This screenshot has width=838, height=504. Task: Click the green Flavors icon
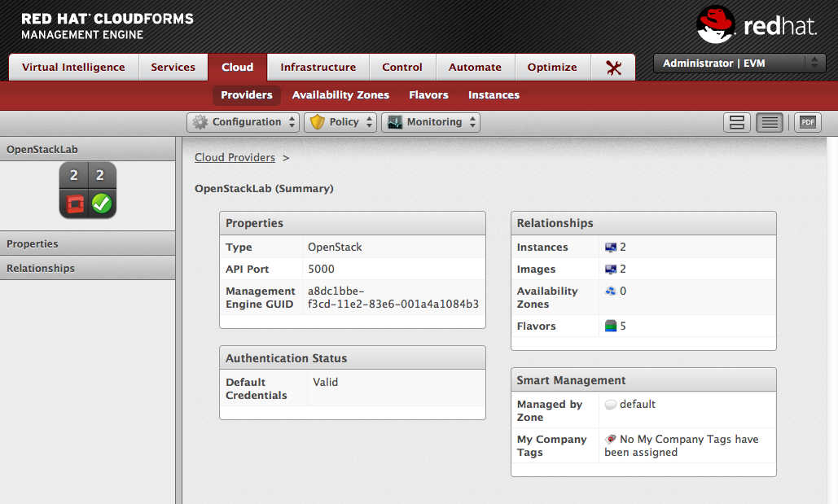point(611,327)
